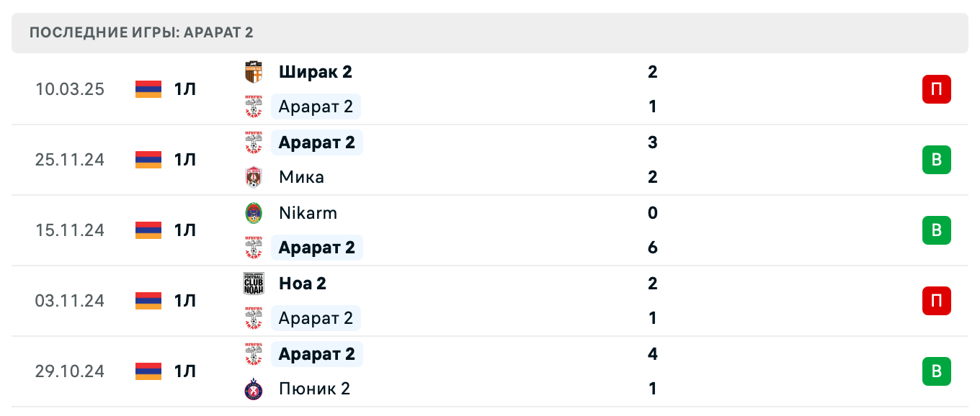Click the Ноа 2 club logo
This screenshot has height=416, width=980.
253,284
